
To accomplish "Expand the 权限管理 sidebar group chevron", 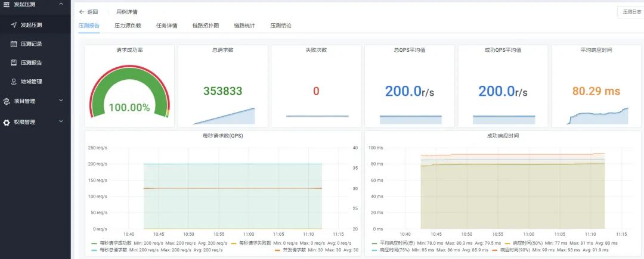I will click(x=61, y=121).
